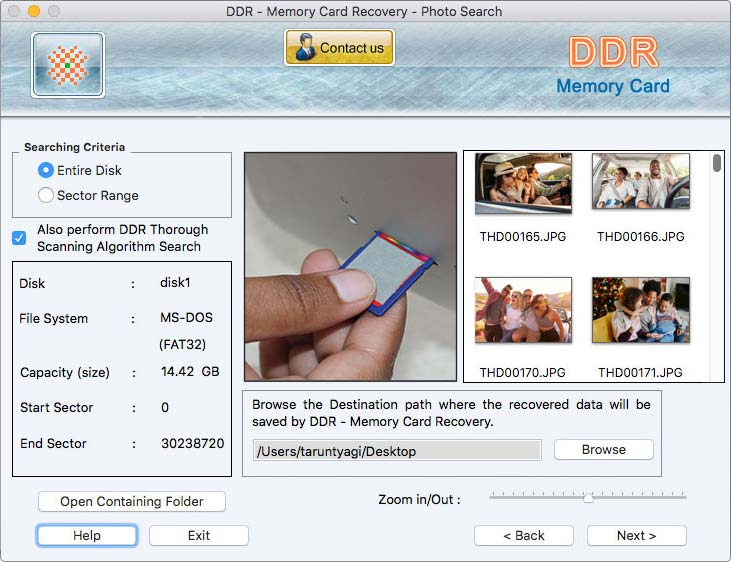Image resolution: width=731 pixels, height=562 pixels.
Task: Click the THD00165.JPG file name label
Action: (x=523, y=236)
